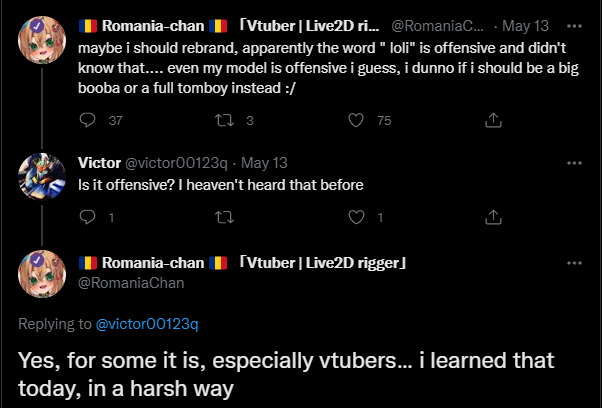The image size is (602, 408).
Task: Open more options on bottom reply tweet
Action: point(574,263)
